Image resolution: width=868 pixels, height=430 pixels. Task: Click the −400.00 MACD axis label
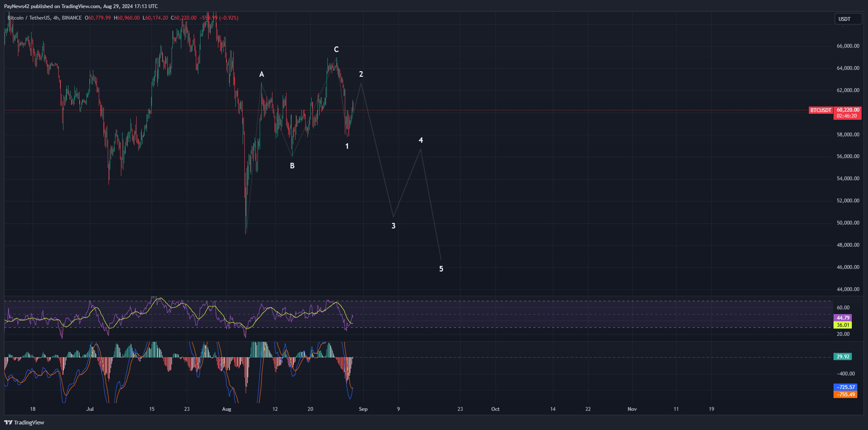coord(845,374)
